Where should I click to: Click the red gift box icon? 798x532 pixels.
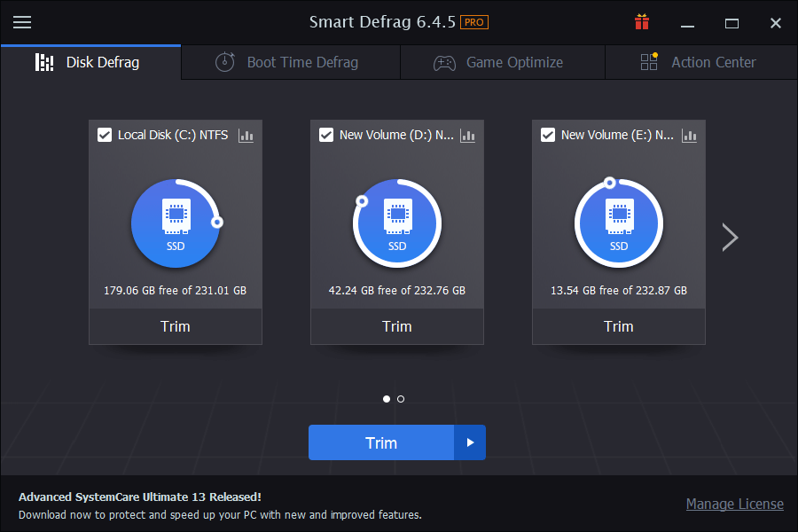(x=642, y=22)
